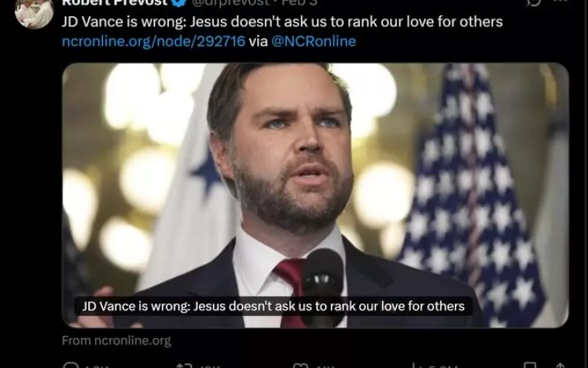Click the headline caption on the card

click(273, 306)
